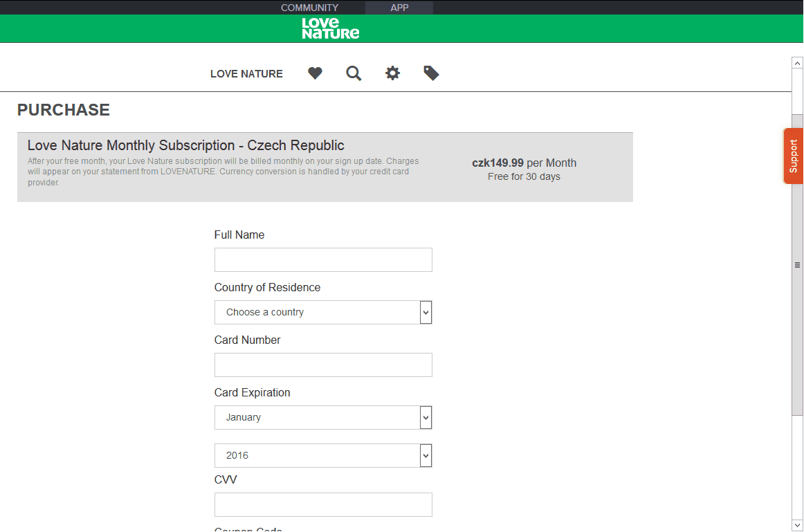Viewport: 804px width, 532px height.
Task: Focus the CVV input field
Action: pyautogui.click(x=323, y=505)
